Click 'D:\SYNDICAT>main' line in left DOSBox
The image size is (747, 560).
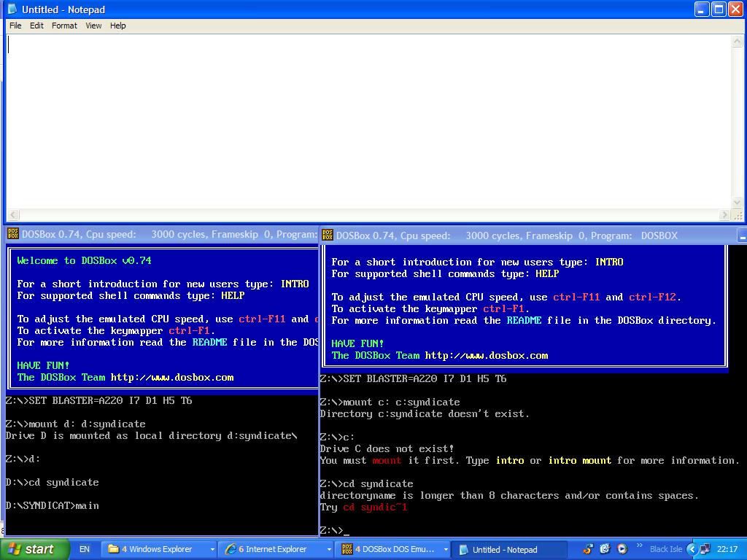point(53,506)
